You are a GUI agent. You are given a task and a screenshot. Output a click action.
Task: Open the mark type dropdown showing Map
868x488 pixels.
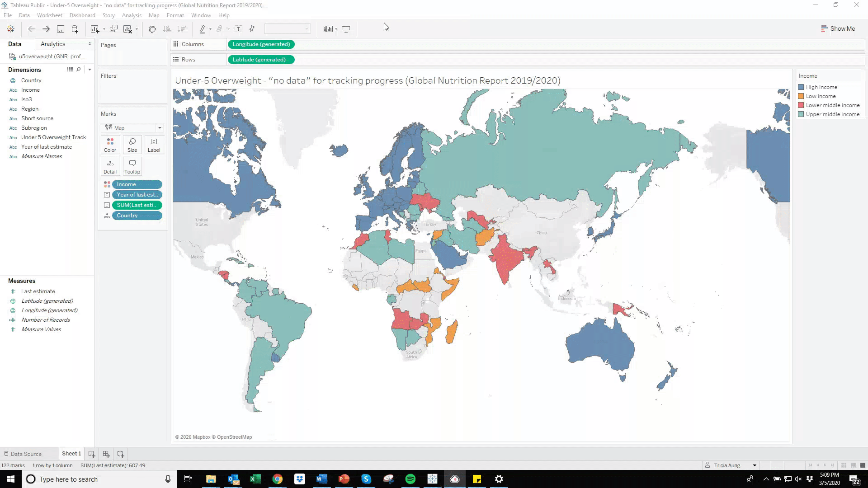[159, 127]
